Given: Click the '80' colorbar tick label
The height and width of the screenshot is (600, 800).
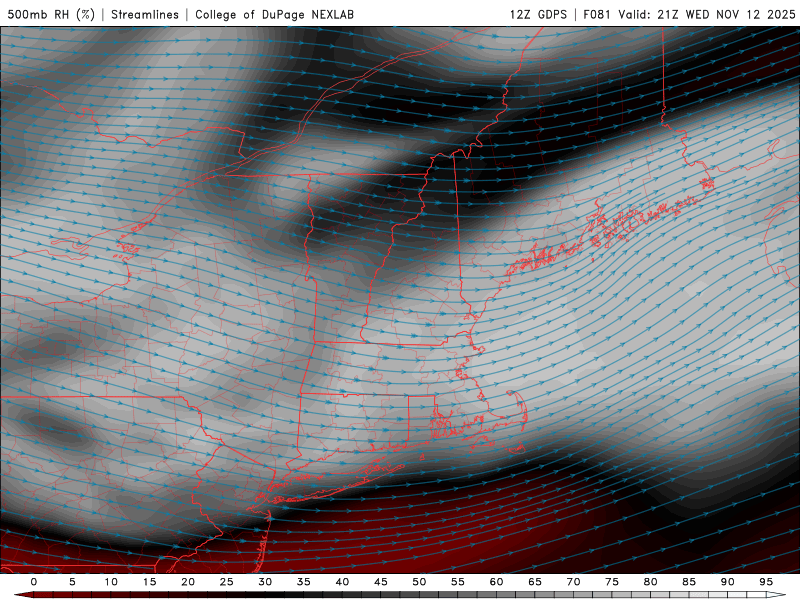Looking at the screenshot, I should [x=651, y=582].
